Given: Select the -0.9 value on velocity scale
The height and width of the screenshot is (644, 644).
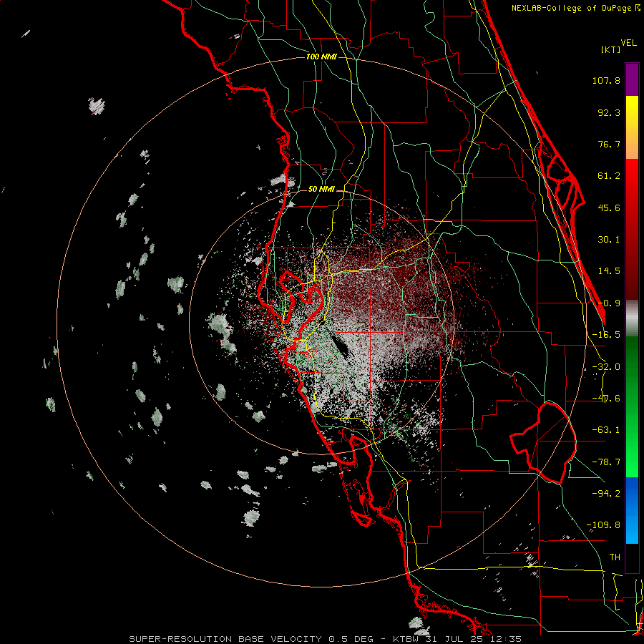Looking at the screenshot, I should 609,303.
